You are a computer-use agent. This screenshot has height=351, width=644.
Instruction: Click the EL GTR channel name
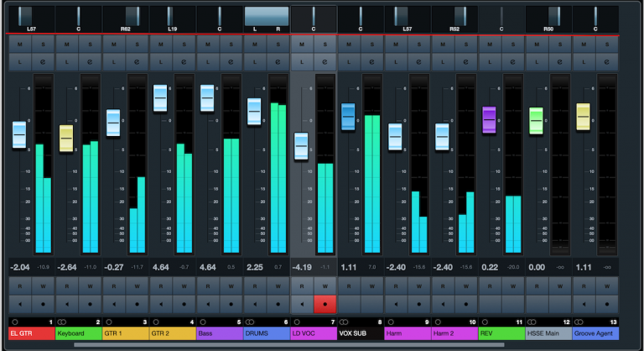[x=31, y=333]
